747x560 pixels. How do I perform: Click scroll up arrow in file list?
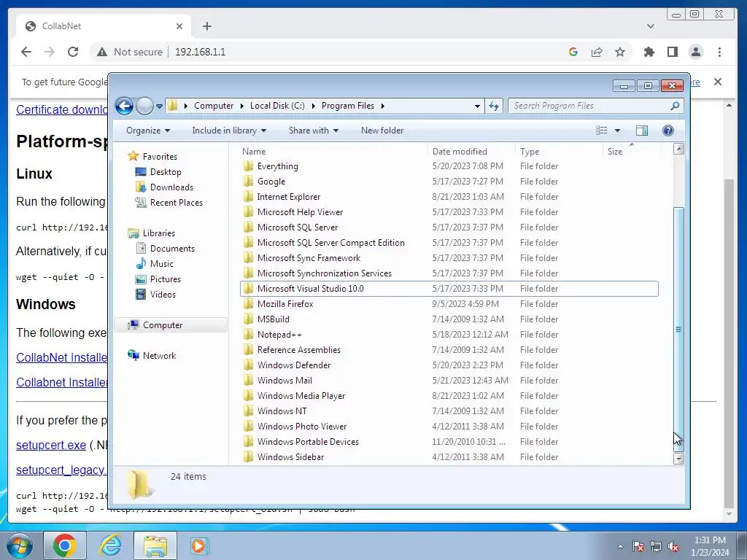(678, 149)
